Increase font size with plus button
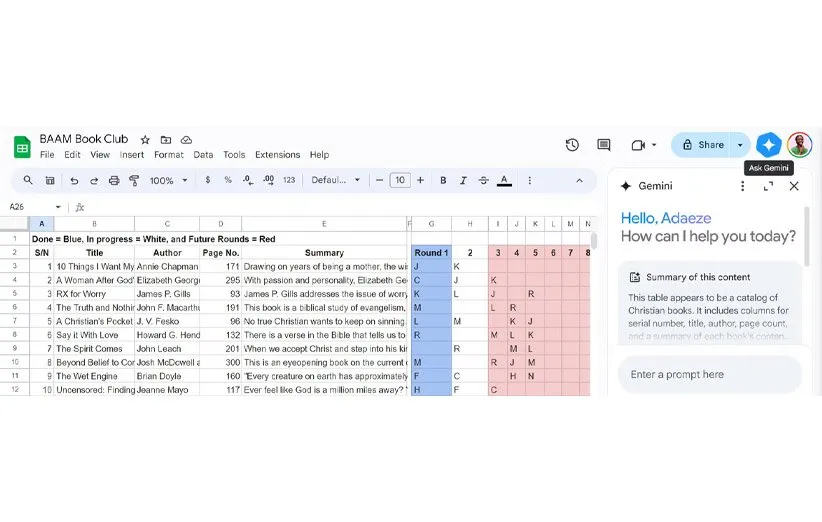The width and height of the screenshot is (822, 522). coord(420,181)
